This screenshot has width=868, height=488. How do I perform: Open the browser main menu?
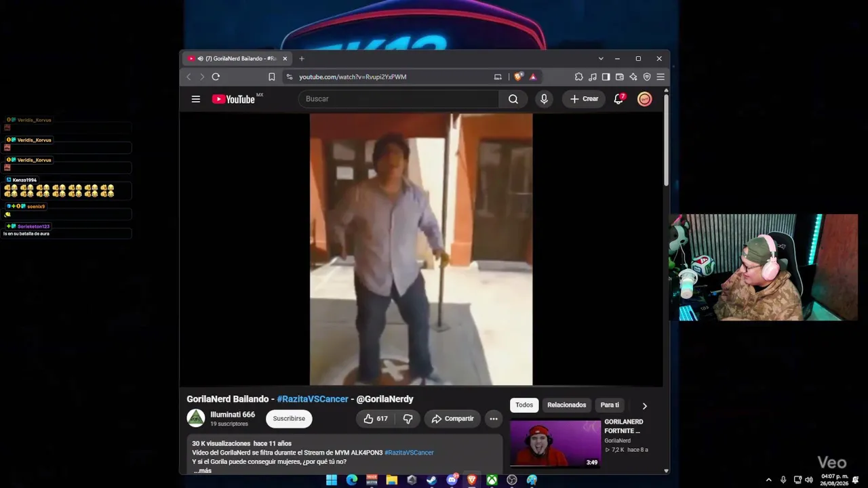(x=660, y=77)
